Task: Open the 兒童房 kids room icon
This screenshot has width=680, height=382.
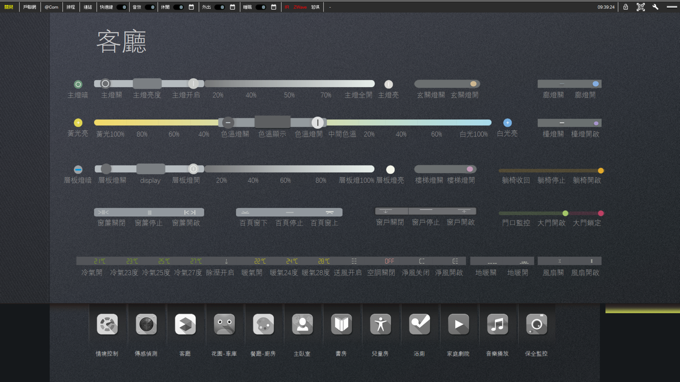Action: [x=380, y=324]
